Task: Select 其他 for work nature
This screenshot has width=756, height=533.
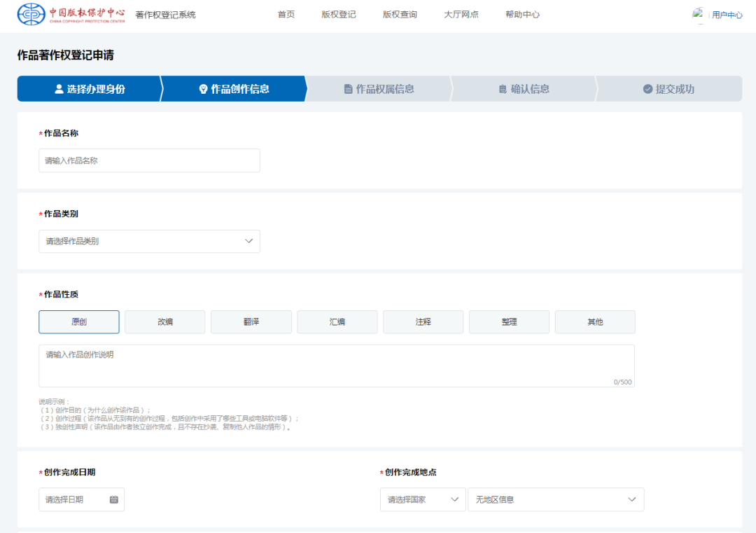Action: click(595, 321)
